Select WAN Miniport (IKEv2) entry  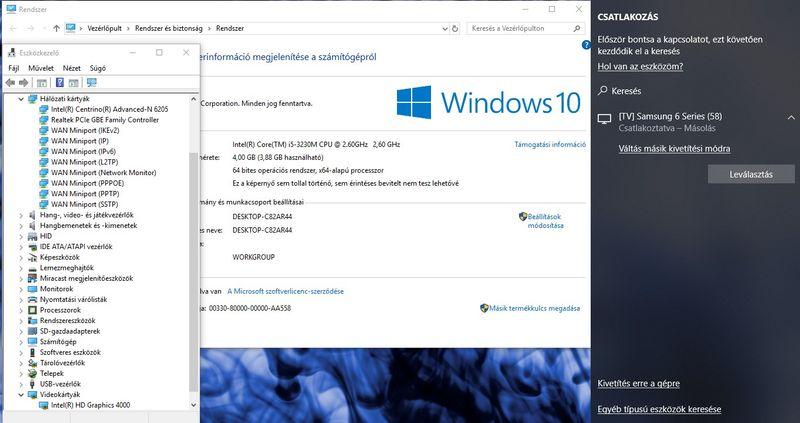pyautogui.click(x=85, y=130)
